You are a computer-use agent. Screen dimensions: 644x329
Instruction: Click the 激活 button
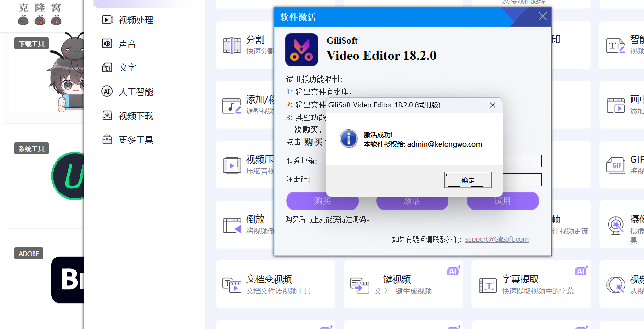pos(412,201)
